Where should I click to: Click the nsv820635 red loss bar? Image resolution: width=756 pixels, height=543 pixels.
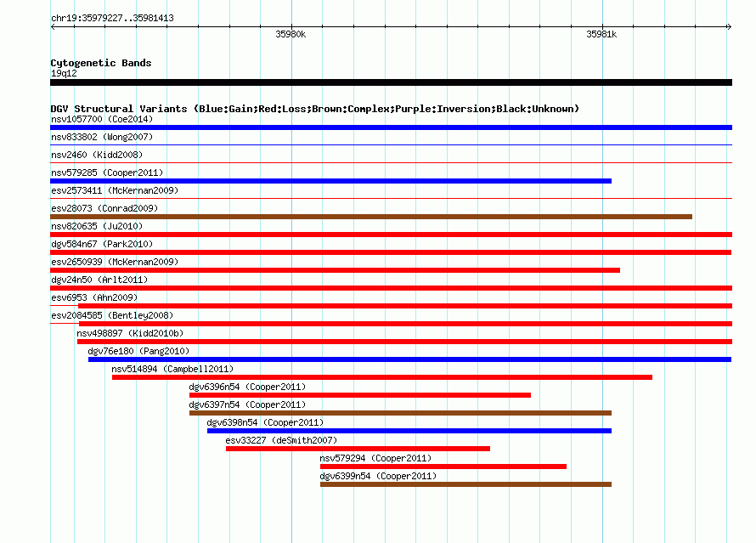coord(391,235)
